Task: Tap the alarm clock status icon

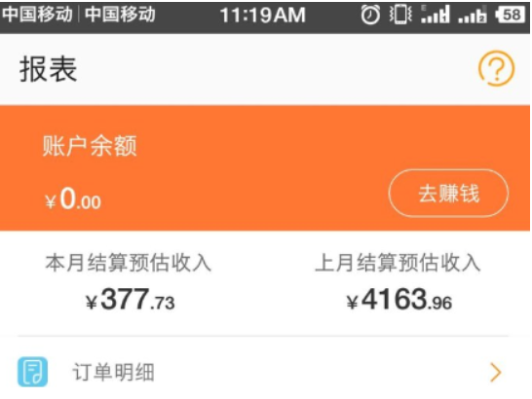Action: click(x=370, y=16)
